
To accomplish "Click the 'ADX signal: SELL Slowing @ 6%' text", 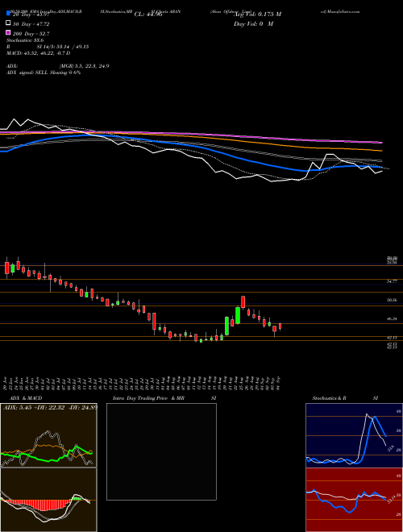I will coord(44,73).
